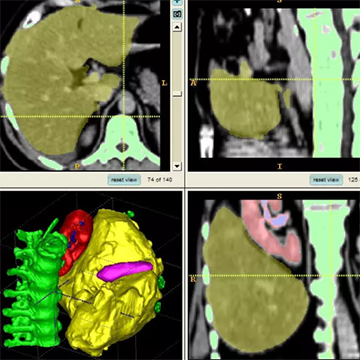The image size is (360, 360).
Task: Click the camera snapshot icon beside the axial view
Action: point(177,14)
